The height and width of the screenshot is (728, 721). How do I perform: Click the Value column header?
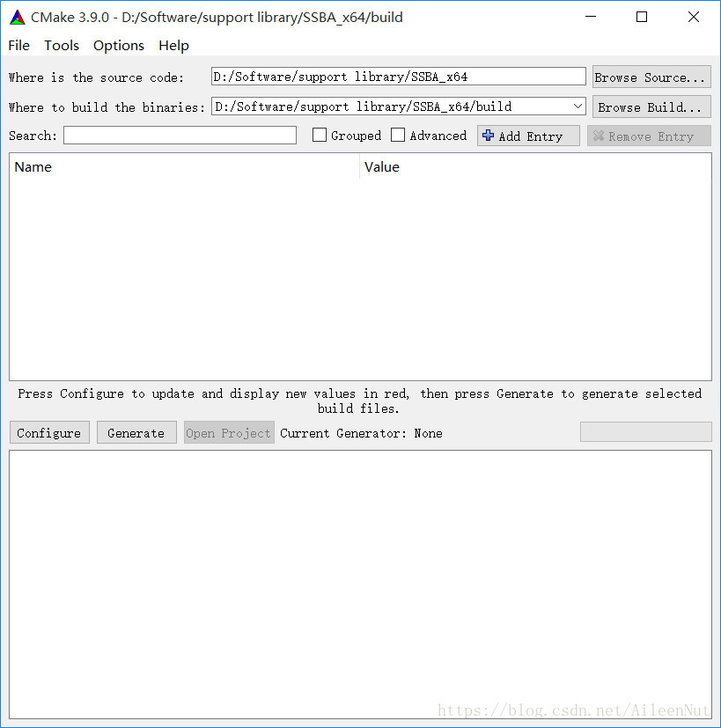pos(535,166)
